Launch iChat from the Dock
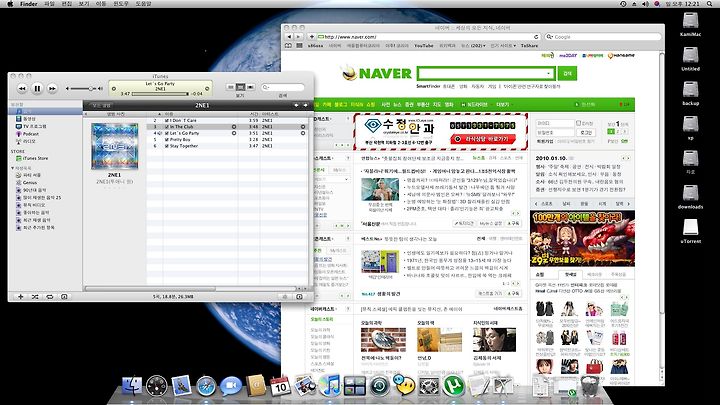This screenshot has width=720, height=405. coord(231,386)
